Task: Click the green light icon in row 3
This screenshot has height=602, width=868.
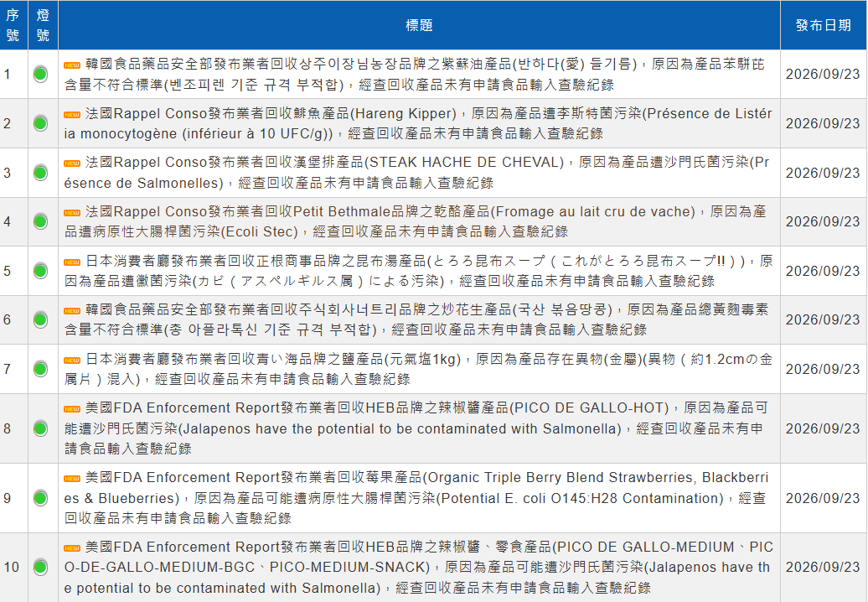Action: tap(40, 173)
